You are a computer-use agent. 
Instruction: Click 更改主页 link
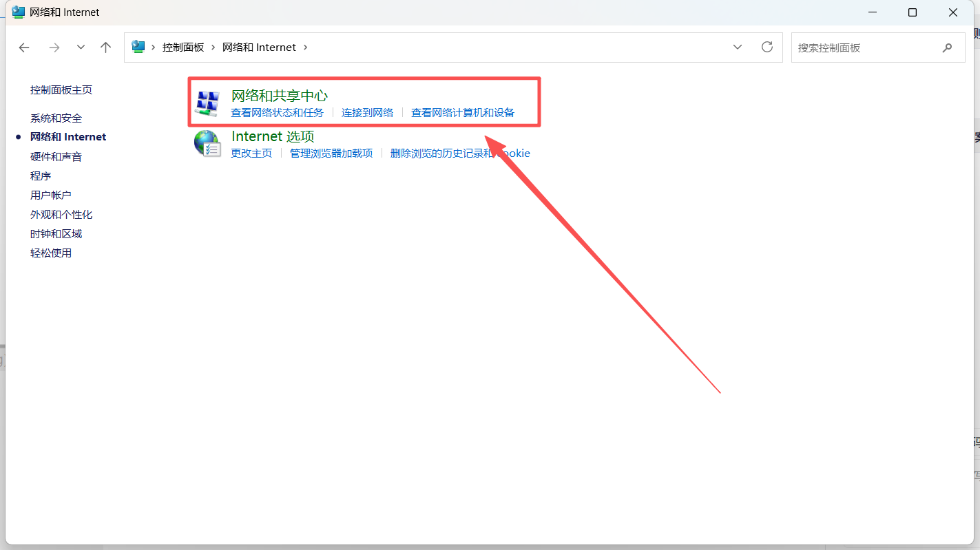click(x=251, y=154)
